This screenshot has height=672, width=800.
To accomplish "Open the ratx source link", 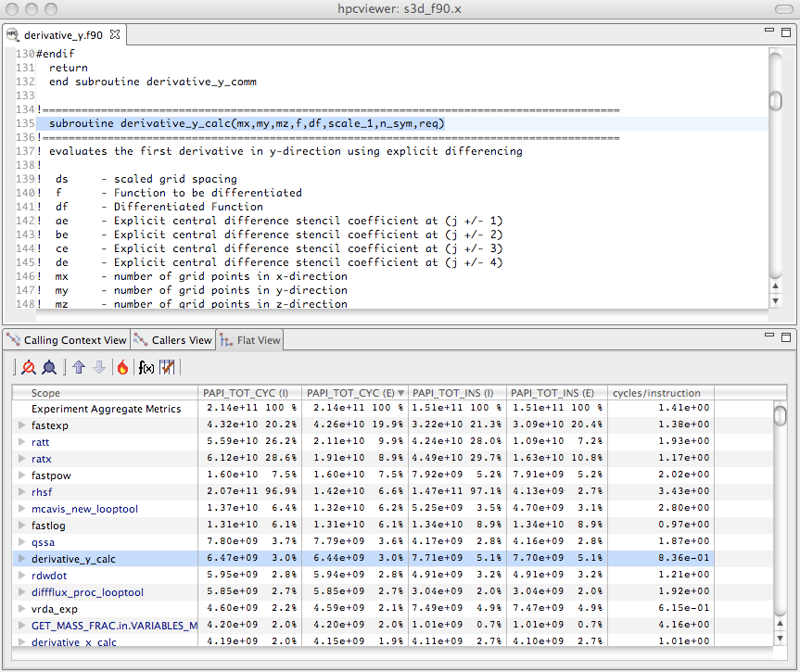I will coord(42,459).
